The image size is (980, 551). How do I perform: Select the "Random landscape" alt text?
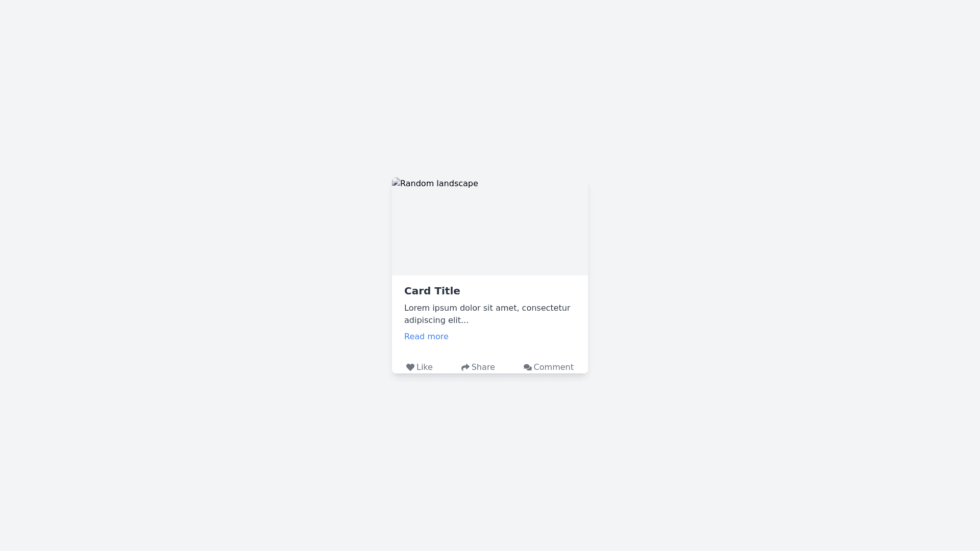coord(439,184)
